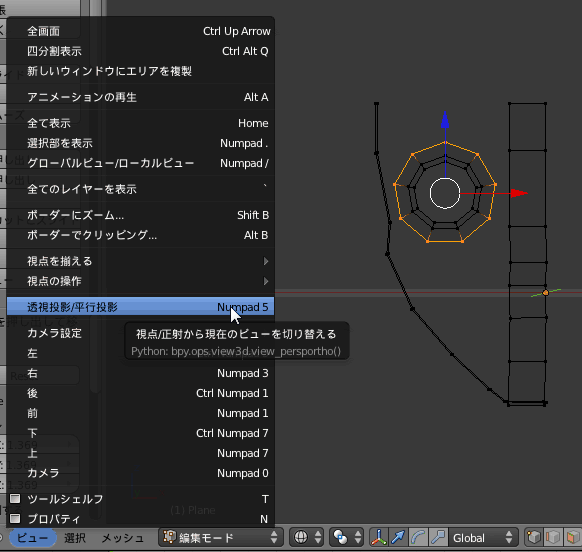582x552 pixels.
Task: Choose ボーダーにズーム... entry
Action: pyautogui.click(x=141, y=215)
